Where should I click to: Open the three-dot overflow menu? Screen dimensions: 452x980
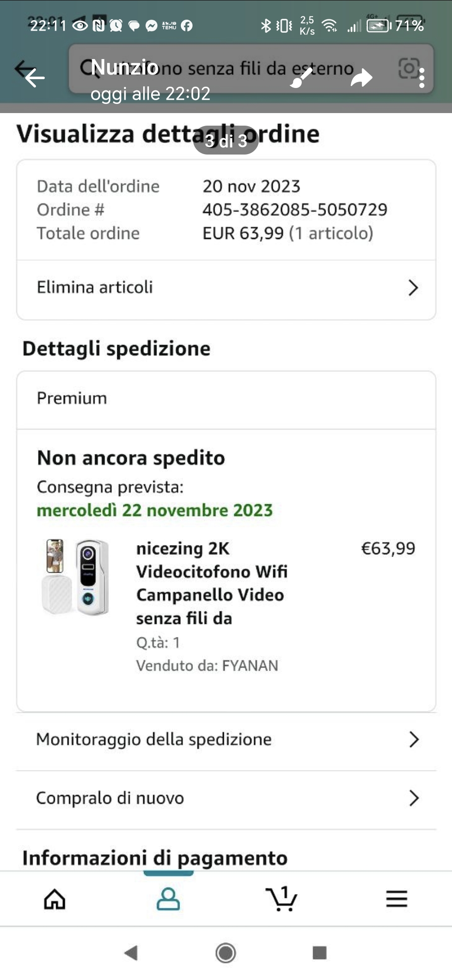[x=422, y=78]
